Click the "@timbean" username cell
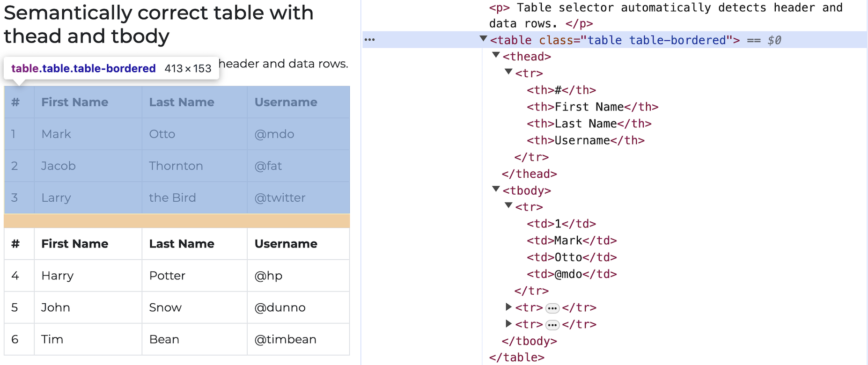Viewport: 868px width, 365px height. (x=285, y=339)
